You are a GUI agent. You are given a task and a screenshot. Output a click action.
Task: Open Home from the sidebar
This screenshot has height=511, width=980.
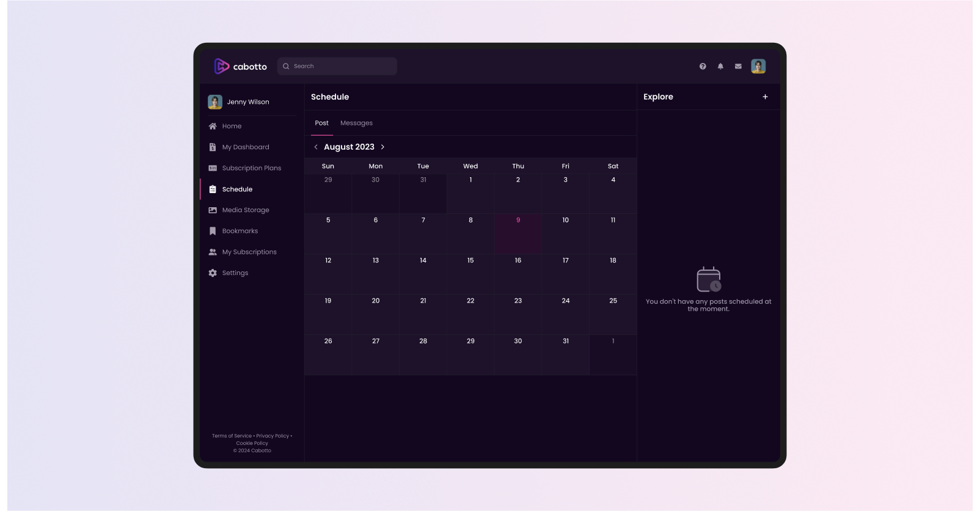click(x=232, y=126)
